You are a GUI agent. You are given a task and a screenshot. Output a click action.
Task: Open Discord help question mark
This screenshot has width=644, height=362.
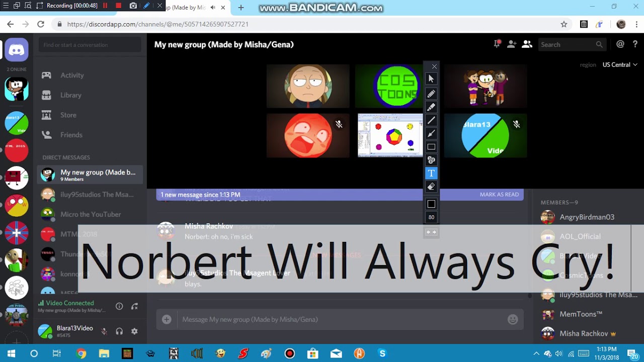[x=635, y=44]
